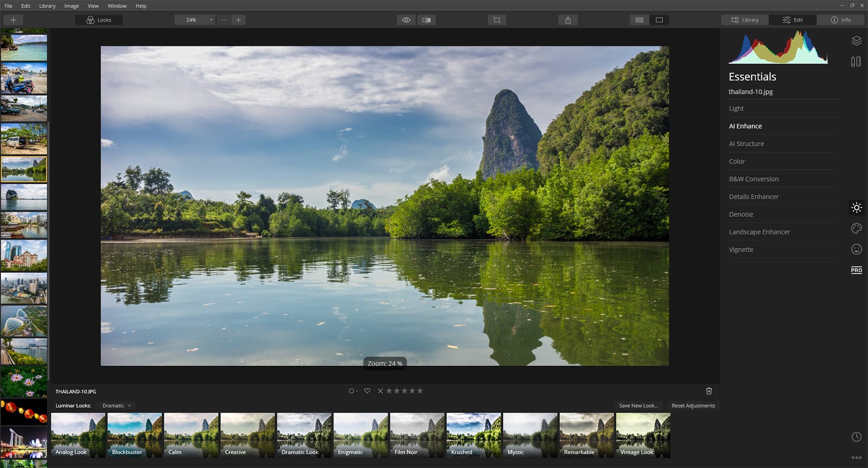Open the Dramatic looks category dropdown
The image size is (868, 468).
point(117,406)
